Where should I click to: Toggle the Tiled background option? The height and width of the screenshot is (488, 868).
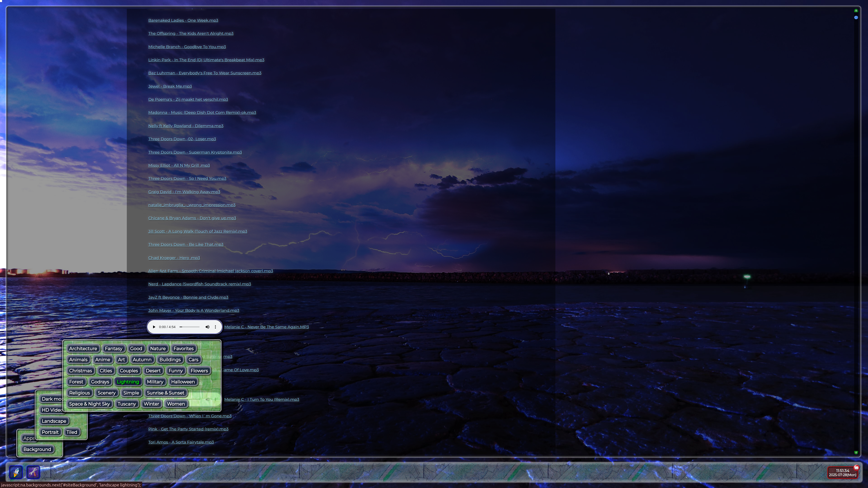(71, 432)
